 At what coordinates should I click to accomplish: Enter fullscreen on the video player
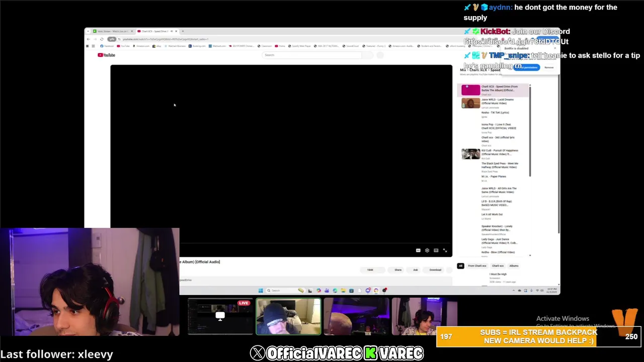point(445,250)
